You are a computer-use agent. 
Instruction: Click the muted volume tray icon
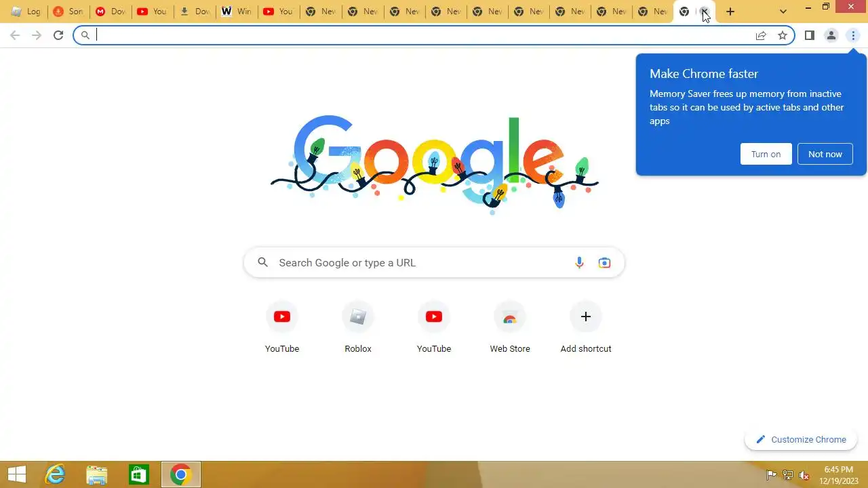(x=804, y=475)
